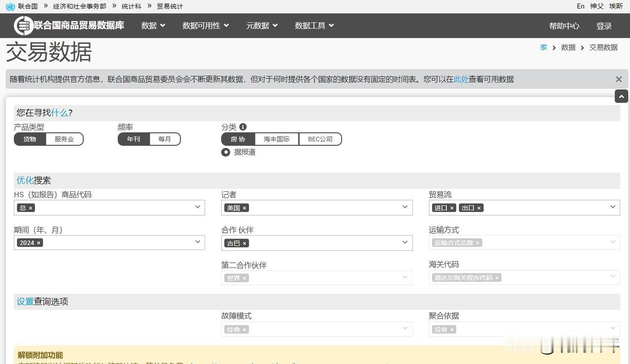Remove the 2024 tag from 期间

(38, 243)
